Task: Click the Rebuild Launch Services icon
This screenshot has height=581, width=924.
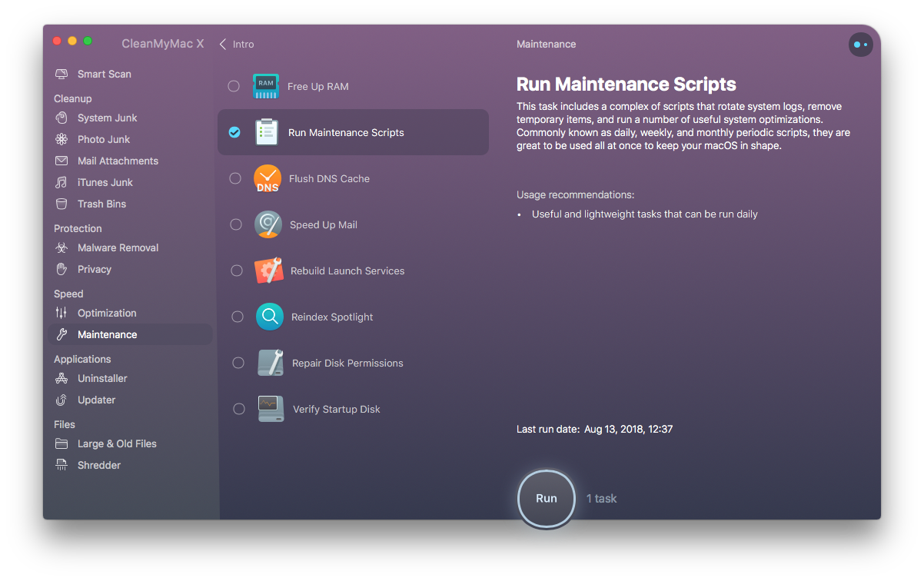Action: tap(269, 271)
